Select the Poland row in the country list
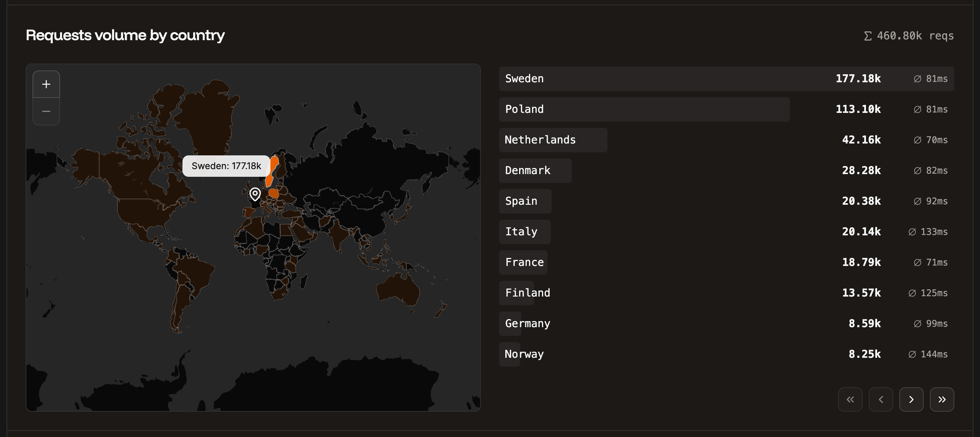The width and height of the screenshot is (980, 437). click(524, 109)
